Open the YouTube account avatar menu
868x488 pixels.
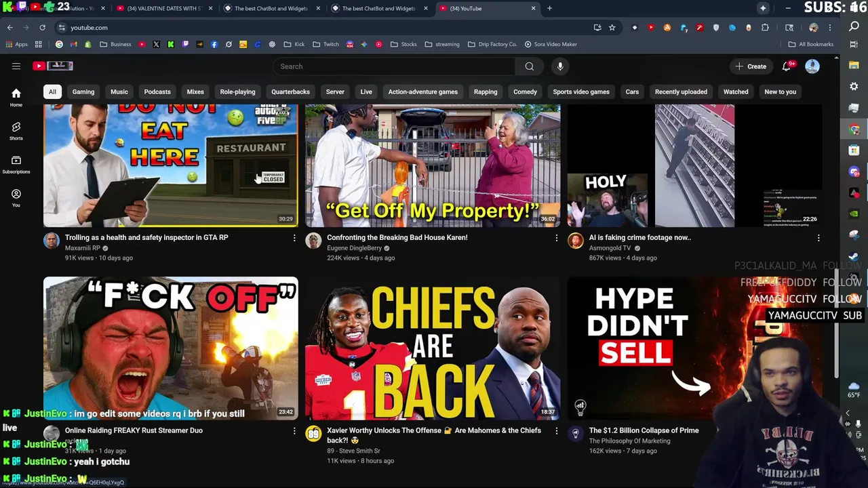[x=812, y=66]
